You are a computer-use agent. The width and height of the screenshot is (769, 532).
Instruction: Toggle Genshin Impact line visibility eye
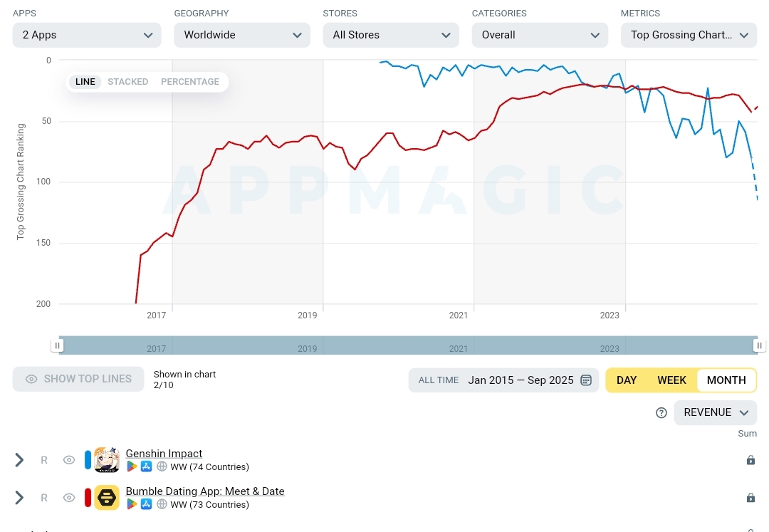[69, 460]
